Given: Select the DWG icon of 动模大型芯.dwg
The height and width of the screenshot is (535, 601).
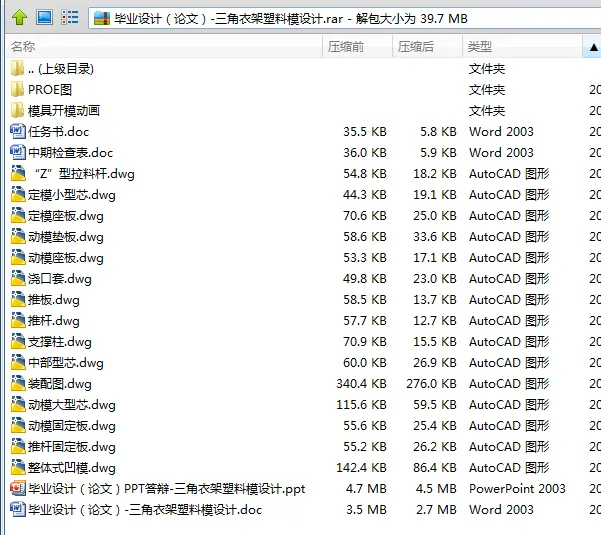Looking at the screenshot, I should pyautogui.click(x=18, y=405).
